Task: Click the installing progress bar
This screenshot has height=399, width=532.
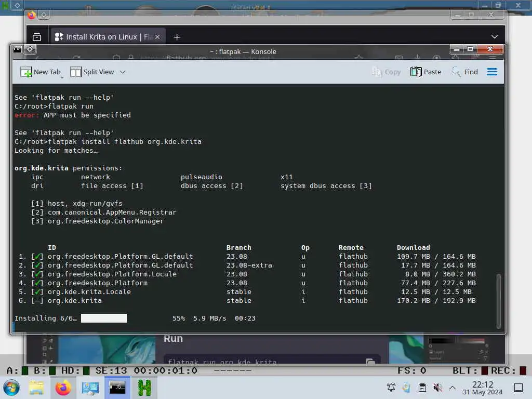Action: [x=104, y=318]
